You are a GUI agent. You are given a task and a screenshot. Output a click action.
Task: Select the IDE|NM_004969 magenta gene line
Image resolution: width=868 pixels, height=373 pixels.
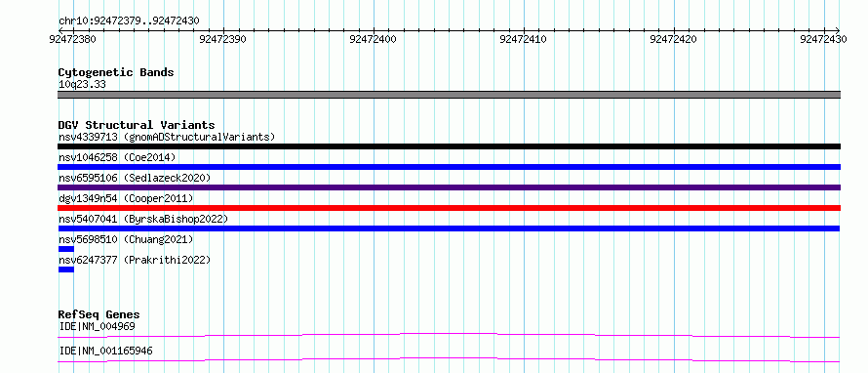[449, 335]
